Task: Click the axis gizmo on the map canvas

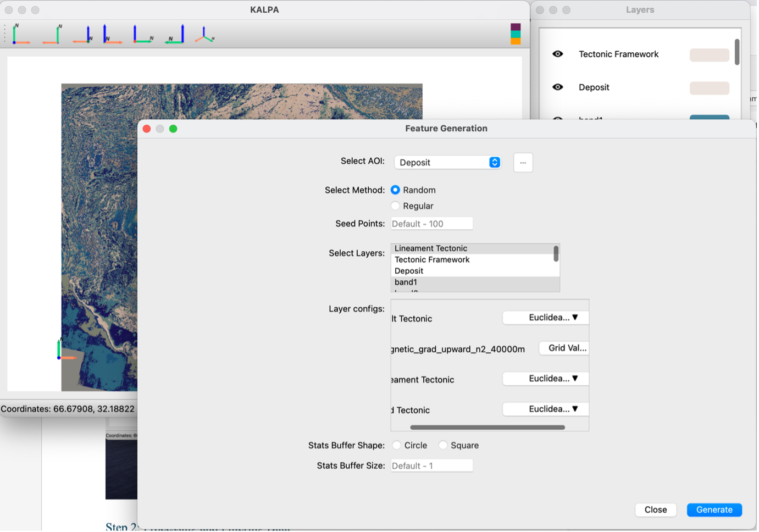Action: pyautogui.click(x=67, y=350)
